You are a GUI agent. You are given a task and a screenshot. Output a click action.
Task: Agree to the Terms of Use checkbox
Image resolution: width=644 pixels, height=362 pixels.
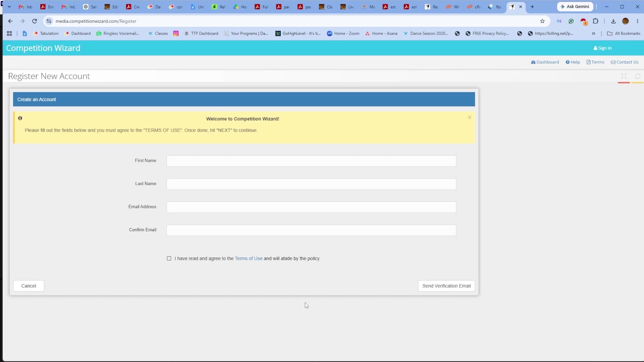(169, 258)
